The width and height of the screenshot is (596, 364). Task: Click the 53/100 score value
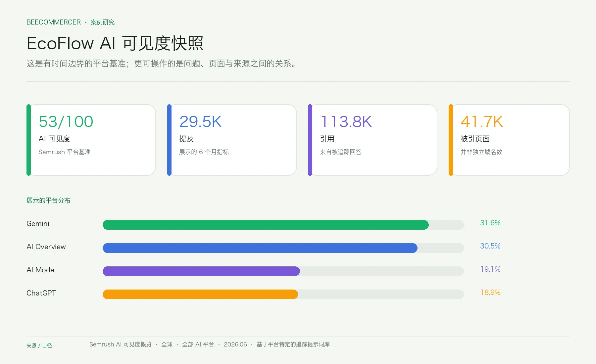tap(66, 121)
